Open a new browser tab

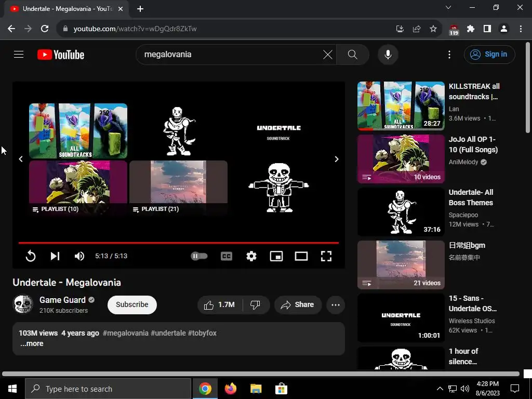coord(140,9)
